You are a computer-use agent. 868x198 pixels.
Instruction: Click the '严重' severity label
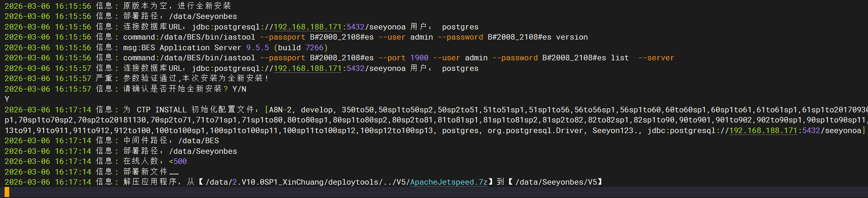(104, 78)
